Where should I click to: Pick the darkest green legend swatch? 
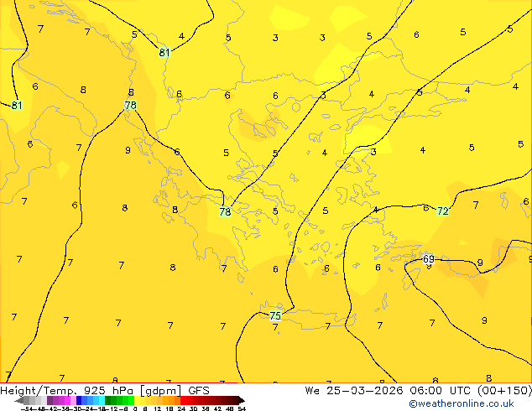pos(108,400)
